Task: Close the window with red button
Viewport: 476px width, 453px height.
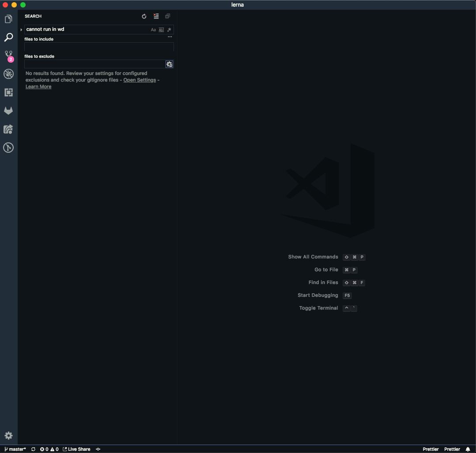Action: tap(5, 5)
